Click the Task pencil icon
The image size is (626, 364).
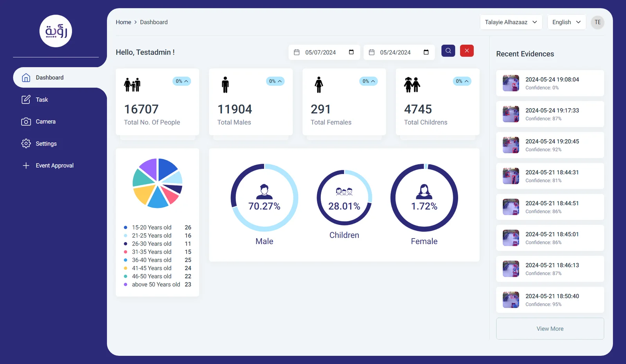[26, 100]
